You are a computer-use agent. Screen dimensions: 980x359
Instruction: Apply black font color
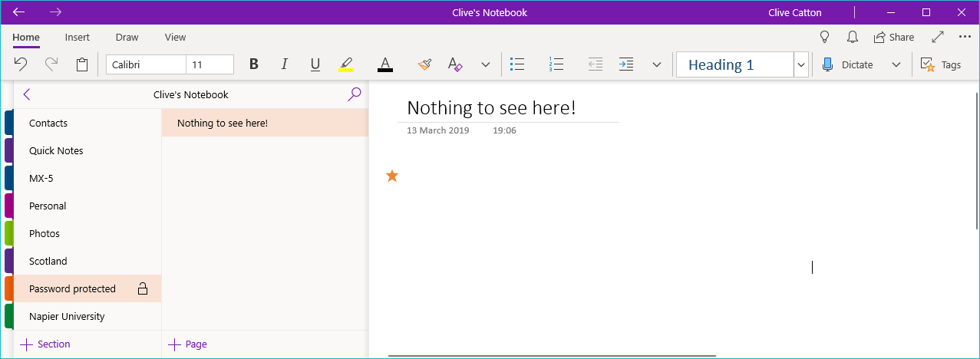[385, 64]
